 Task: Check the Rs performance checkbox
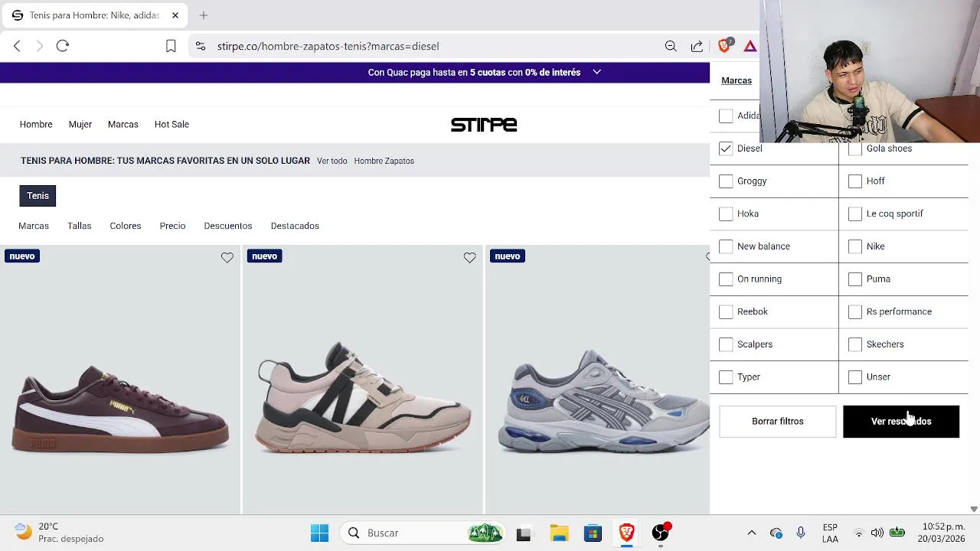pos(855,311)
